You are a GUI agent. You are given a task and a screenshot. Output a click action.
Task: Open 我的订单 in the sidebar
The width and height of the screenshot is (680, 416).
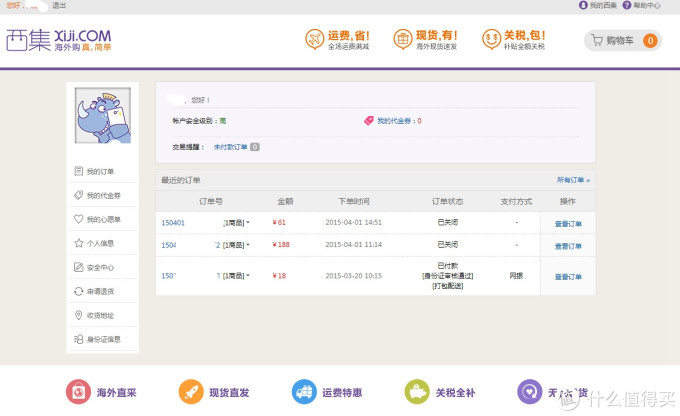(100, 171)
